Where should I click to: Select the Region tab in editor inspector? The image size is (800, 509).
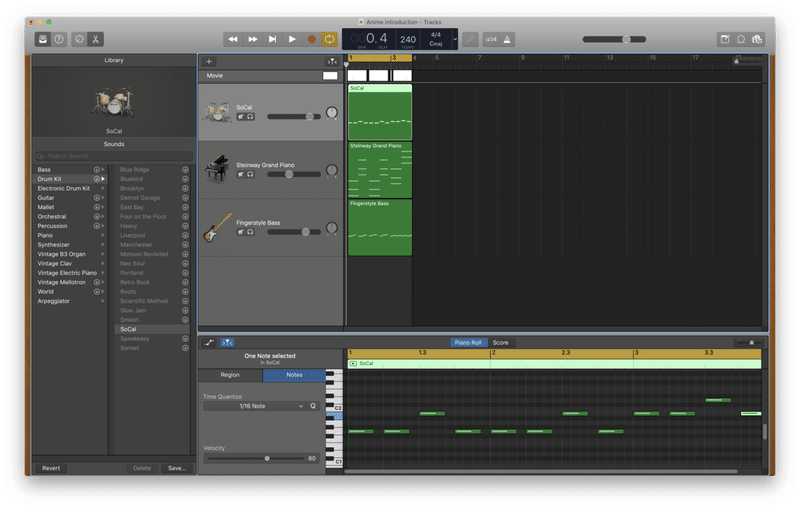click(x=230, y=375)
